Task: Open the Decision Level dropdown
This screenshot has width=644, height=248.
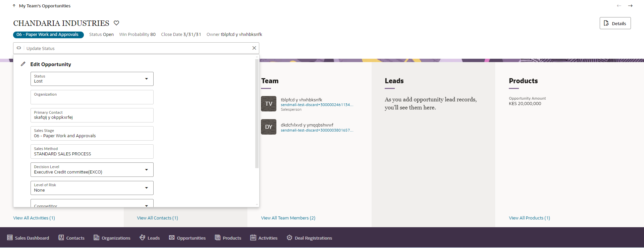Action: 92,169
